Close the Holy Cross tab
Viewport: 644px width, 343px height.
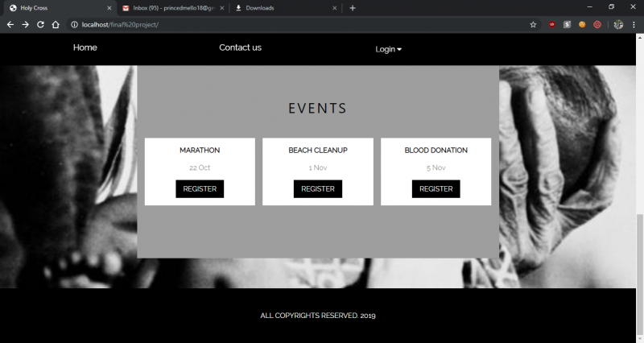[x=109, y=8]
